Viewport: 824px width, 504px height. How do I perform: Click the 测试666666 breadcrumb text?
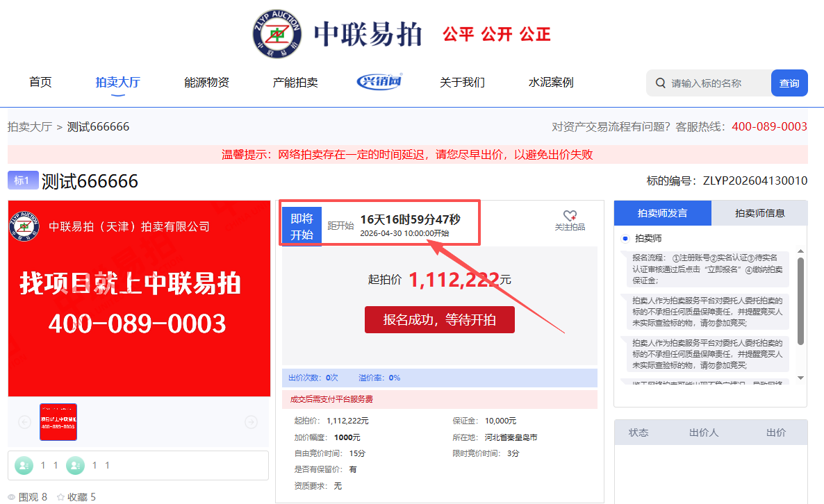click(98, 126)
